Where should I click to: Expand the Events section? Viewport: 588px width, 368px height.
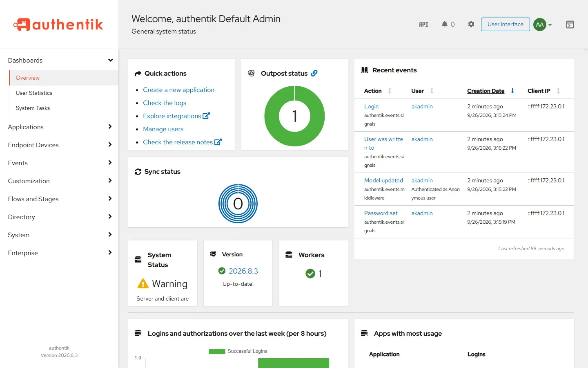[x=59, y=163]
